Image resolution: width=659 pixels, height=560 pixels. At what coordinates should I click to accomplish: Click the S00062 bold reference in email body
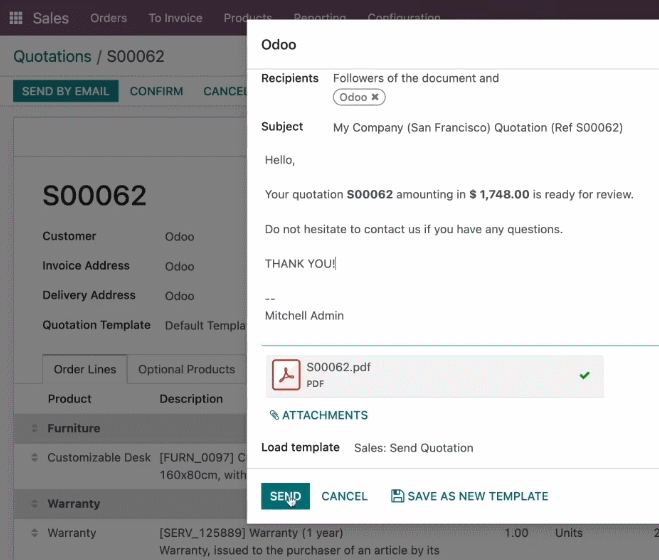coord(369,194)
